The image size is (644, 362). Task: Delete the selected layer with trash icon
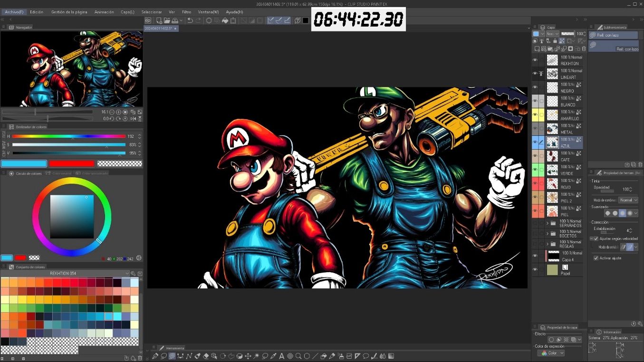coord(584,48)
